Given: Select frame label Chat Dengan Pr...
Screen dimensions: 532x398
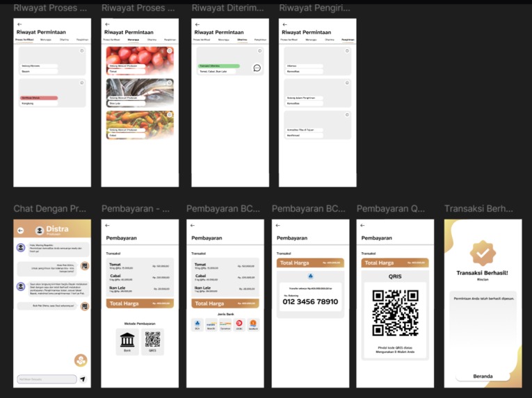Looking at the screenshot, I should (x=49, y=208).
